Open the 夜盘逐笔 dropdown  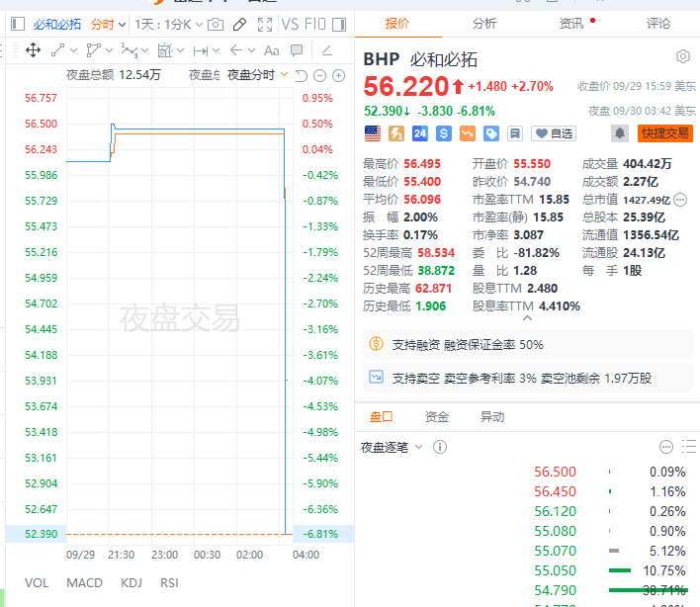click(x=392, y=448)
